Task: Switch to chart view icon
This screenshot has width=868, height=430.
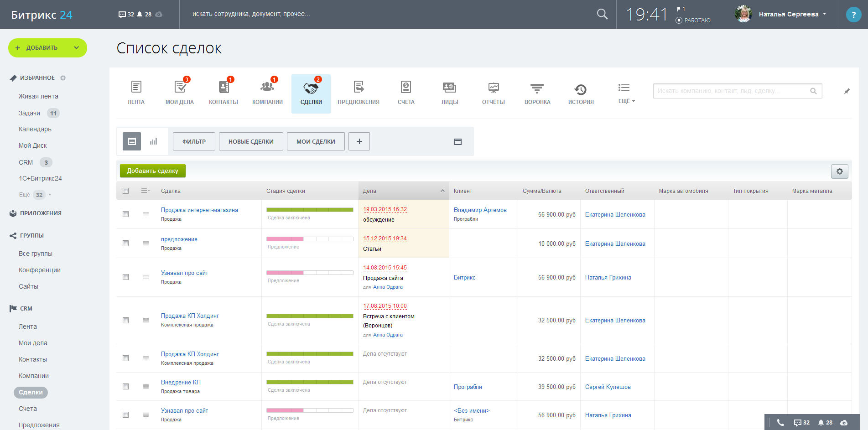Action: pyautogui.click(x=154, y=141)
